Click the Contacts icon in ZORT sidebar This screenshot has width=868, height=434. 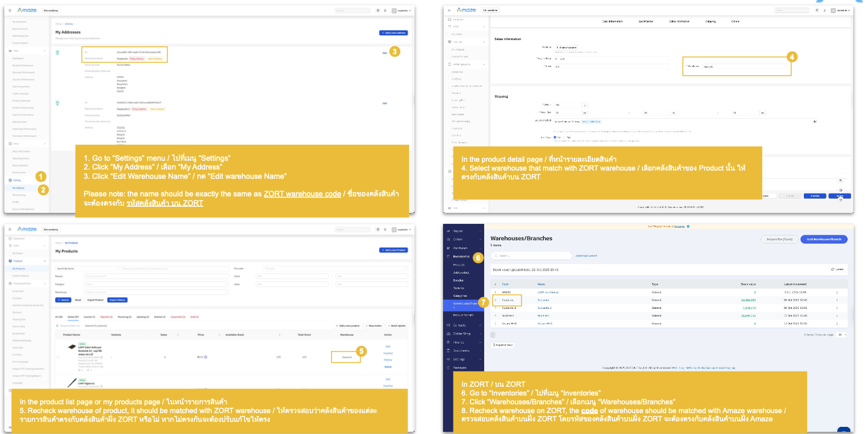point(449,325)
